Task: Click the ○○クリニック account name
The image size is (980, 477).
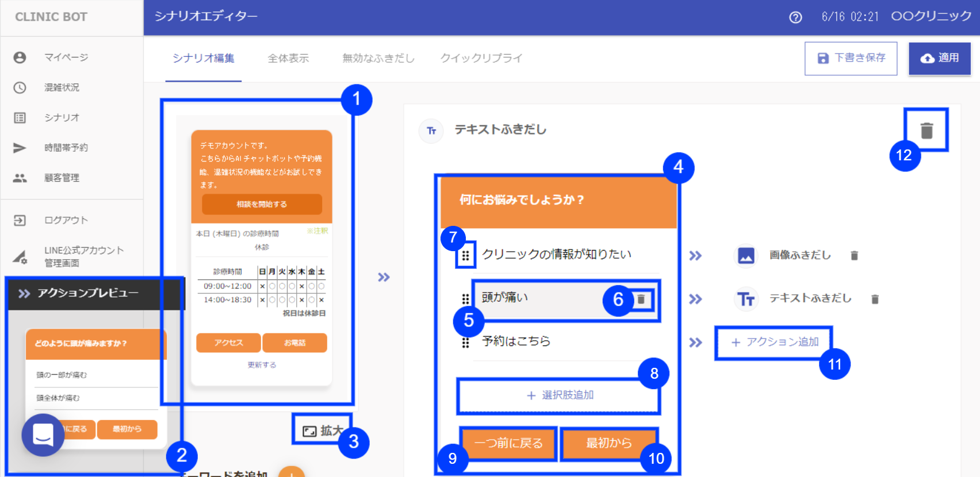Action: pyautogui.click(x=931, y=16)
